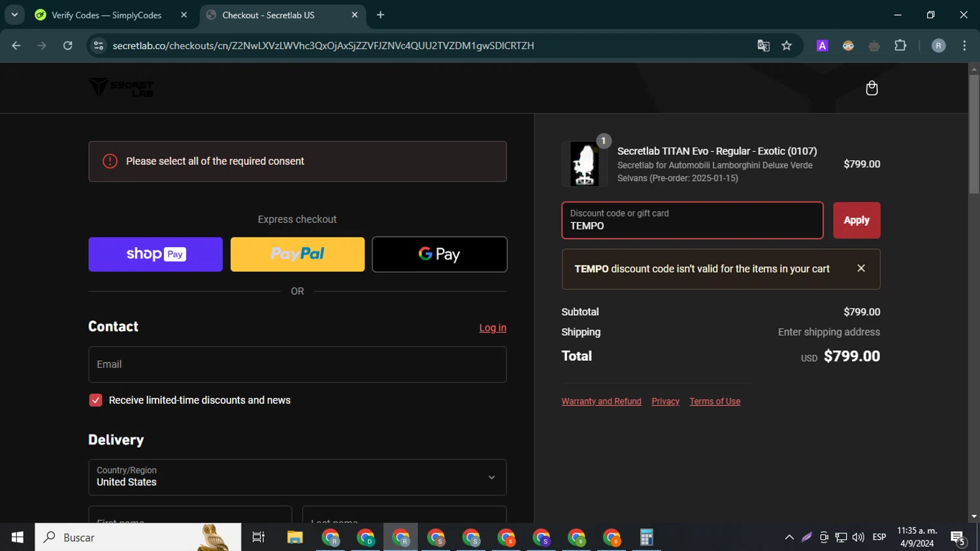Click the Secretlab TITAN Evo chair thumbnail
Viewport: 980px width, 551px height.
click(585, 164)
